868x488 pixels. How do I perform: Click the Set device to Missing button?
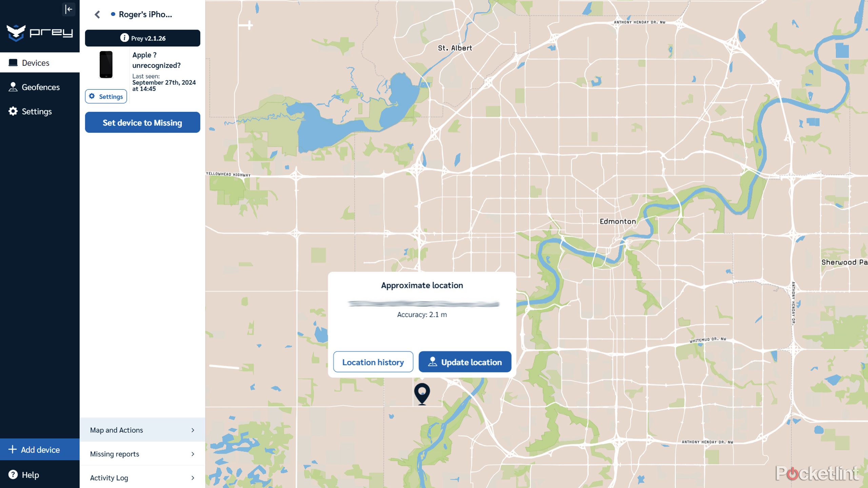click(142, 122)
